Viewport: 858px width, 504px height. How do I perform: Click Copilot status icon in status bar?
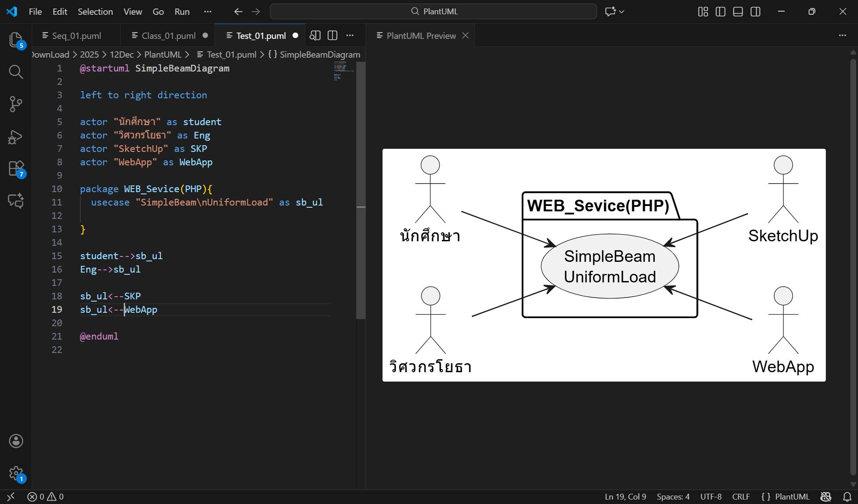tap(826, 497)
